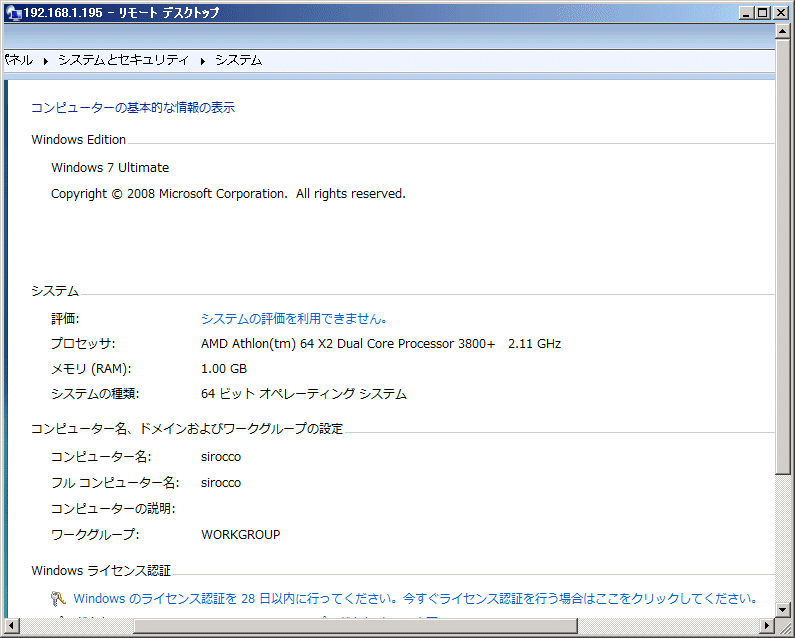795x638 pixels.
Task: Click the WORKGROUP value
Action: pyautogui.click(x=240, y=535)
